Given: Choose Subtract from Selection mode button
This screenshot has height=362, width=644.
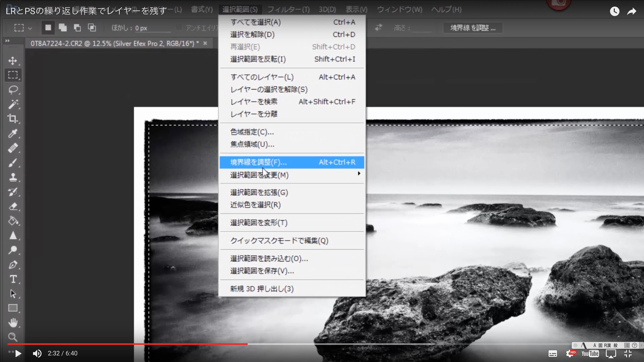Looking at the screenshot, I should click(x=77, y=27).
